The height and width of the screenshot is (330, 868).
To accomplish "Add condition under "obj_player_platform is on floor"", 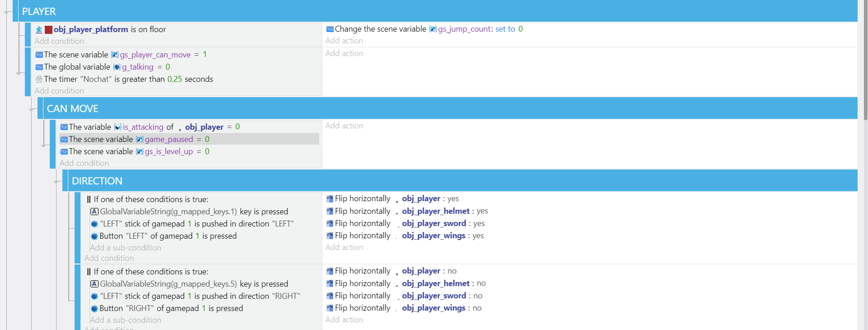I will [x=59, y=41].
